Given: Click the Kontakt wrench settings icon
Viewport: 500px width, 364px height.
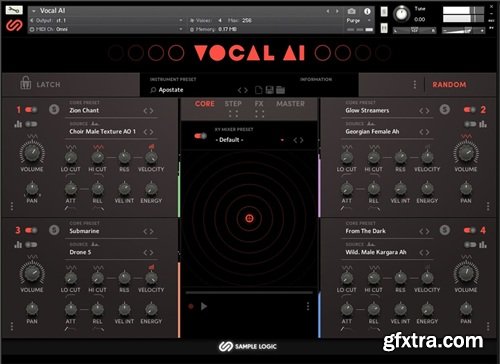Looking at the screenshot, I should (14, 10).
